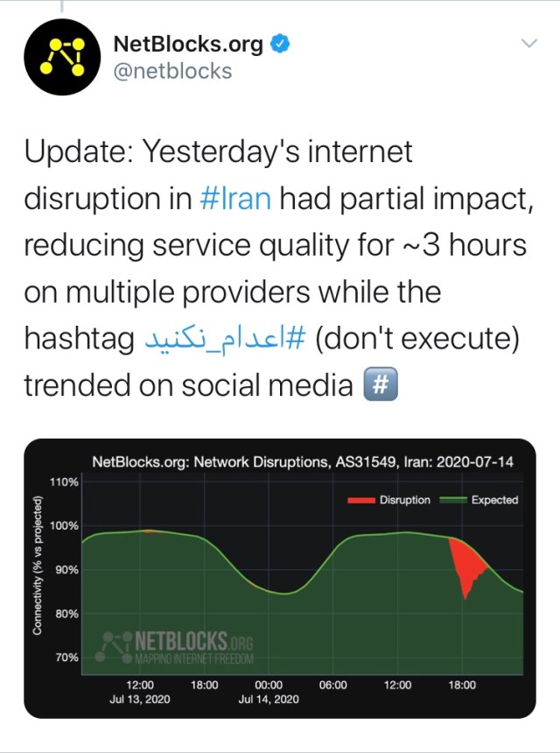Select the "Disruption" legend label
Viewport: 560px width, 753px height.
pos(404,500)
